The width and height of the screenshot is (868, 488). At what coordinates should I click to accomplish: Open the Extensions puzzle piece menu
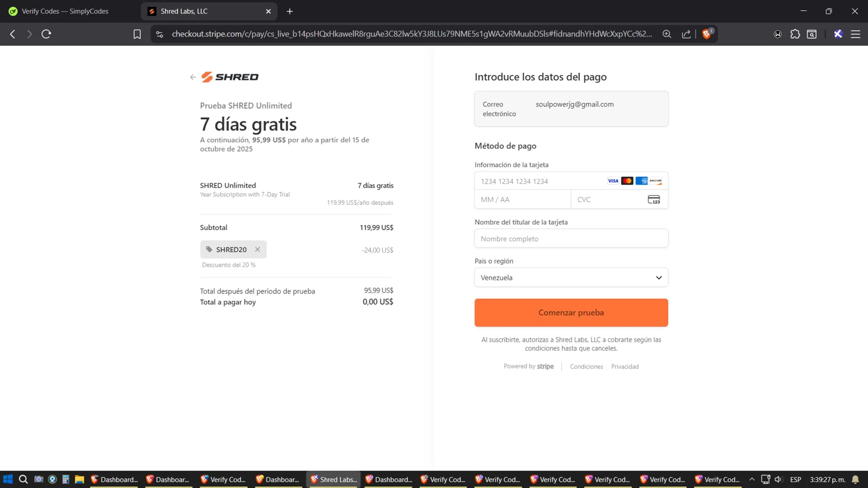click(x=795, y=34)
